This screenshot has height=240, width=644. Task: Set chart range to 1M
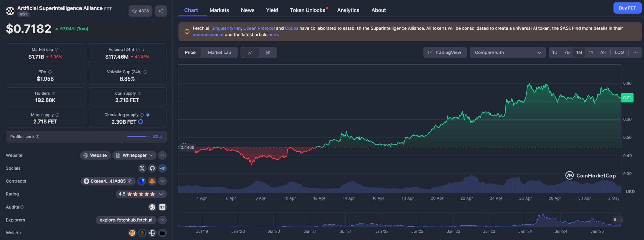579,52
